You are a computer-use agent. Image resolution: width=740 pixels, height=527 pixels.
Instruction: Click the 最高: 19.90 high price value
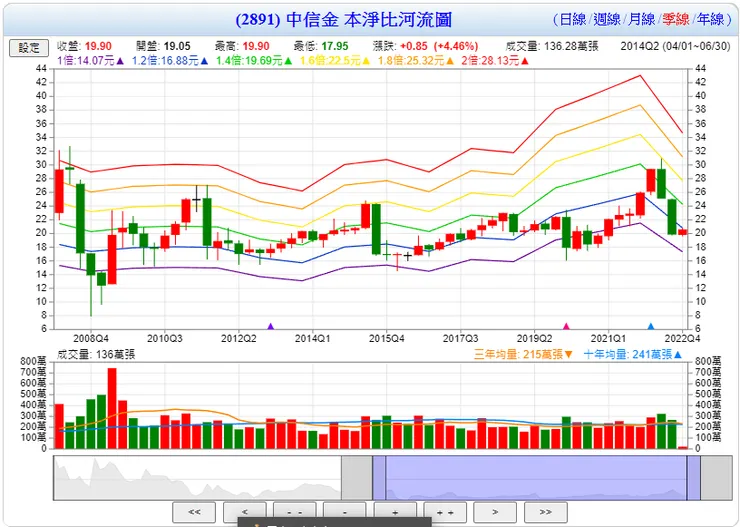coord(242,46)
